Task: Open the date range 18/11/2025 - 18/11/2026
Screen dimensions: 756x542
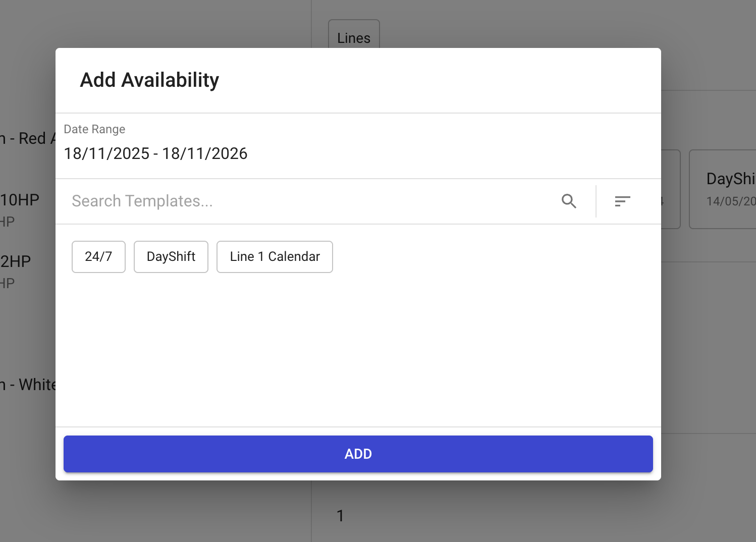Action: (x=155, y=153)
